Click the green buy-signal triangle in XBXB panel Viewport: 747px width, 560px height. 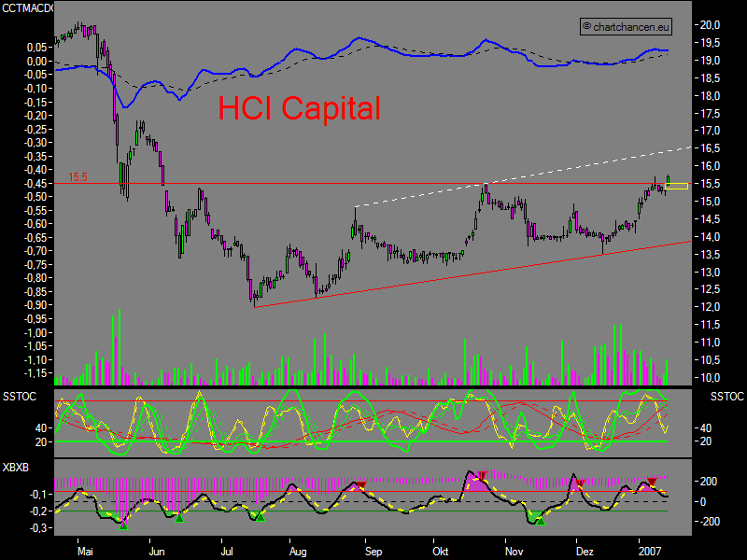coord(124,525)
